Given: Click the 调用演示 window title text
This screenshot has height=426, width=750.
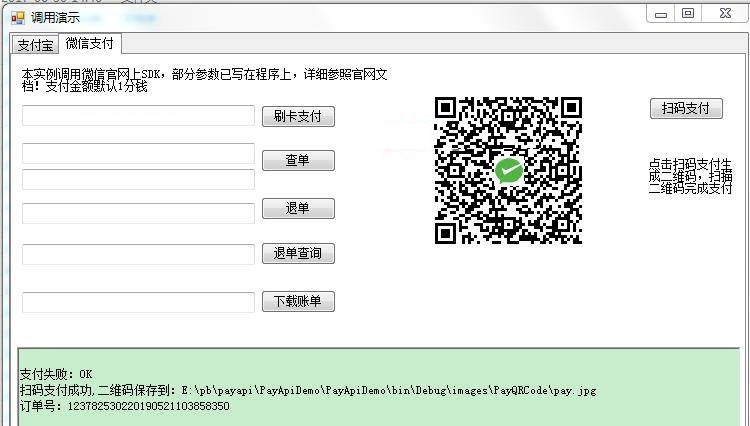Looking at the screenshot, I should 55,18.
